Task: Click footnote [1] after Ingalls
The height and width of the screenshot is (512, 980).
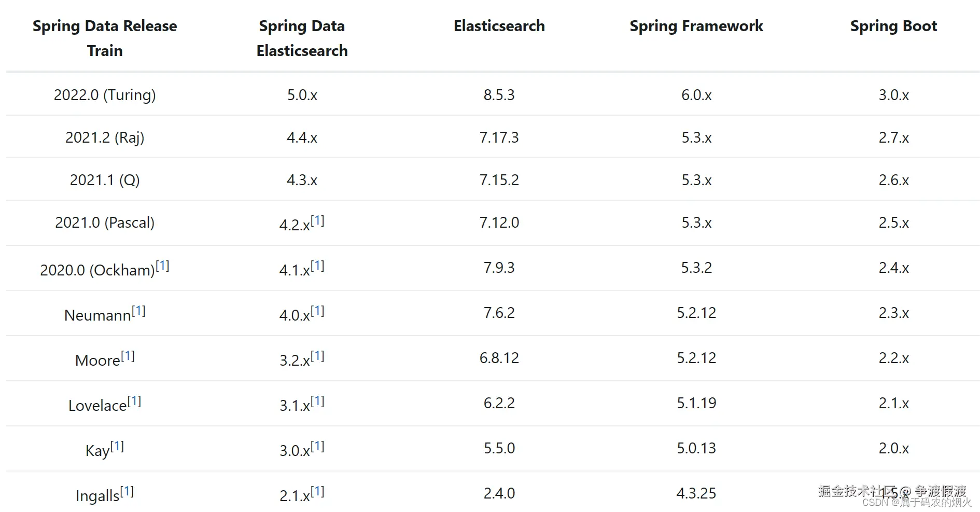Action: point(127,492)
